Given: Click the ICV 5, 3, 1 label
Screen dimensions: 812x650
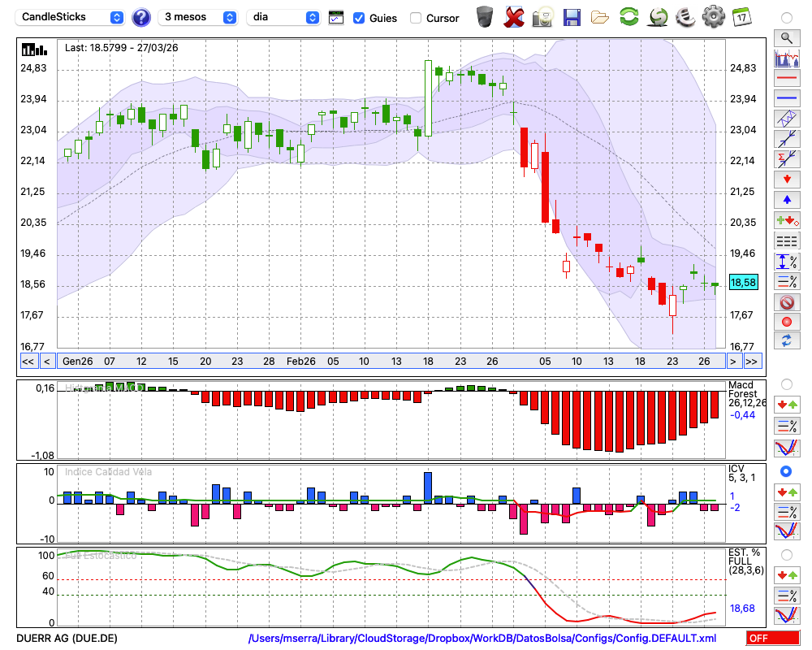Looking at the screenshot, I should (741, 473).
